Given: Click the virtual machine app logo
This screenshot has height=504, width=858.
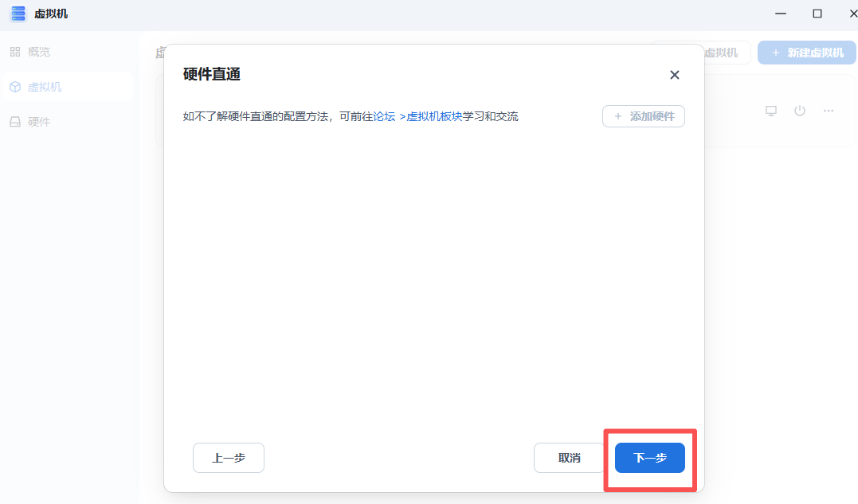Looking at the screenshot, I should pos(18,14).
